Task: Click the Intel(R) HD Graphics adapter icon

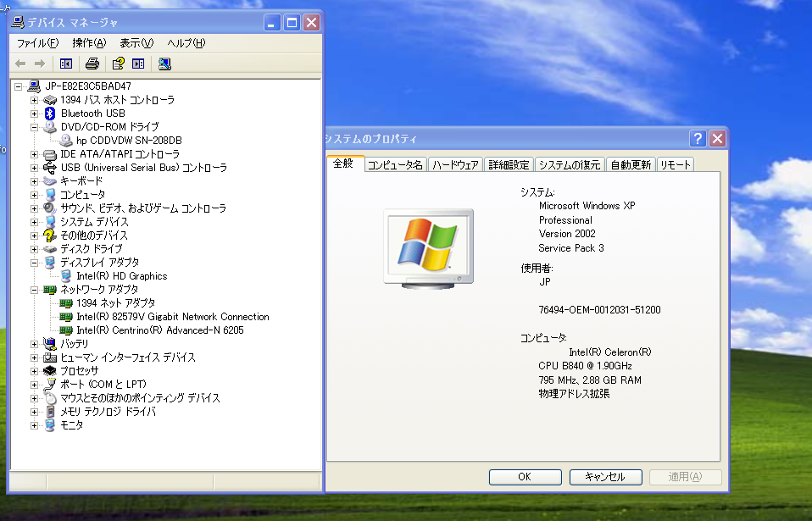Action: tap(66, 276)
